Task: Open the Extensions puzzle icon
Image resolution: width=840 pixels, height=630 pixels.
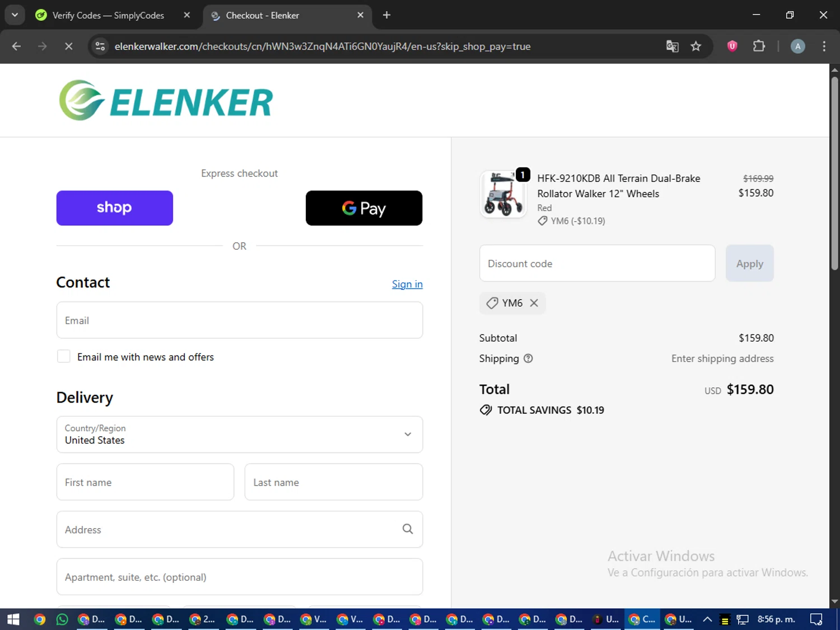Action: pos(759,46)
